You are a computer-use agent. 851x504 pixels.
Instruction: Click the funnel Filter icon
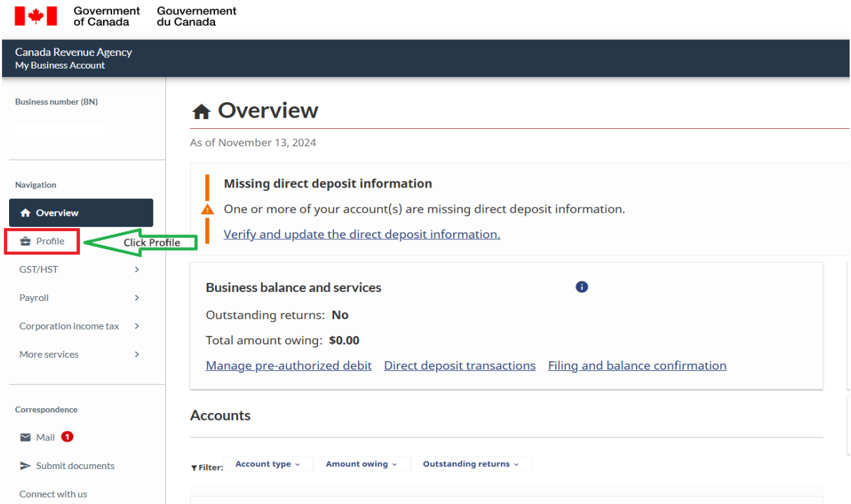click(x=193, y=468)
